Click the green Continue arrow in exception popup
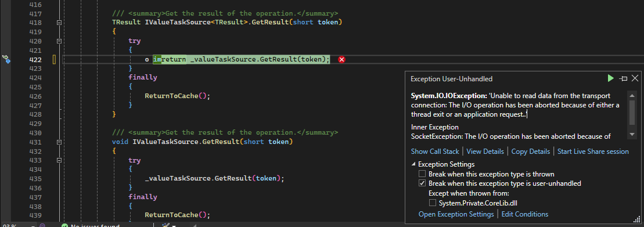Viewport: 644px width, 227px height. coord(611,78)
